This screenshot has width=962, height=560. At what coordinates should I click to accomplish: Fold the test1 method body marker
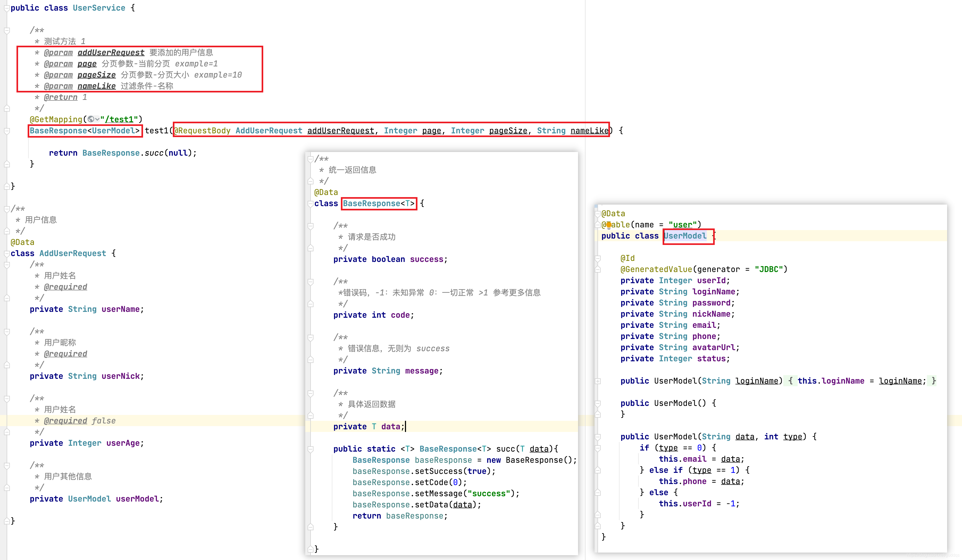click(x=6, y=131)
